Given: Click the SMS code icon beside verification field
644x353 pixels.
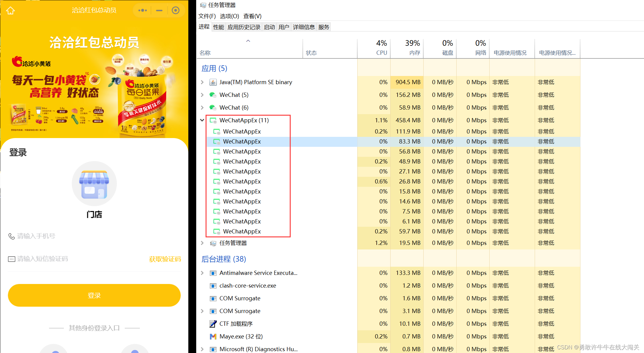Looking at the screenshot, I should (12, 259).
